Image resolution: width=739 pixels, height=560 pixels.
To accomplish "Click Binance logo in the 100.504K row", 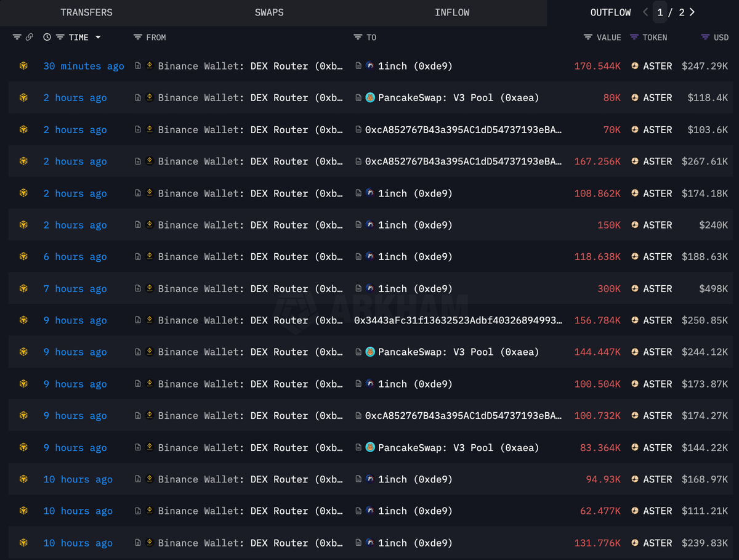I will coord(150,383).
